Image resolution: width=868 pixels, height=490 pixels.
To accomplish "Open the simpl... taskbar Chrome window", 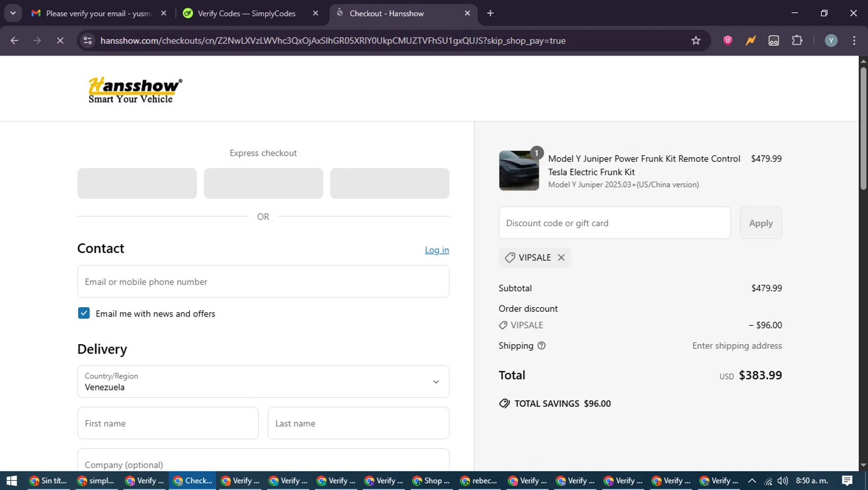I will point(96,481).
